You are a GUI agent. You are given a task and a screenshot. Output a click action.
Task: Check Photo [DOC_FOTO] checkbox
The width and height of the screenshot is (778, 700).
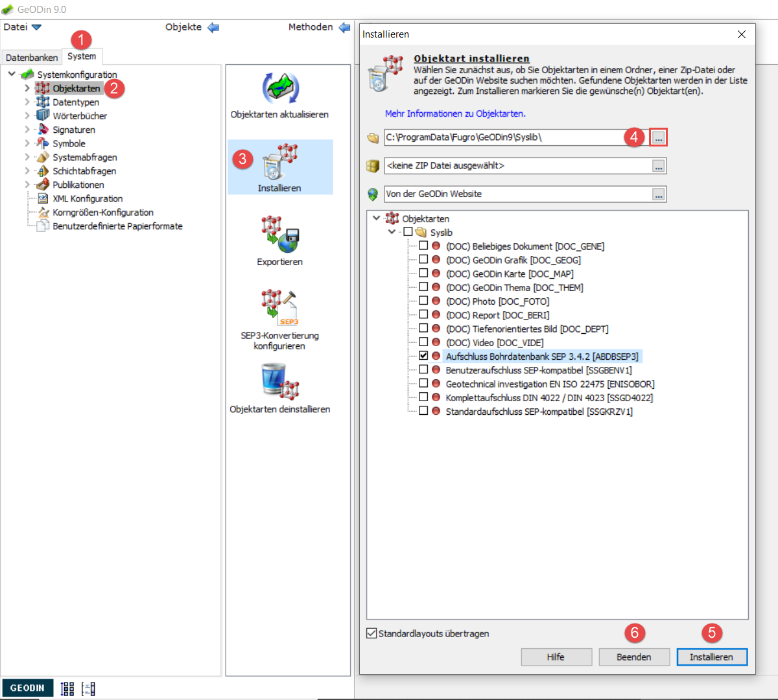(x=423, y=301)
